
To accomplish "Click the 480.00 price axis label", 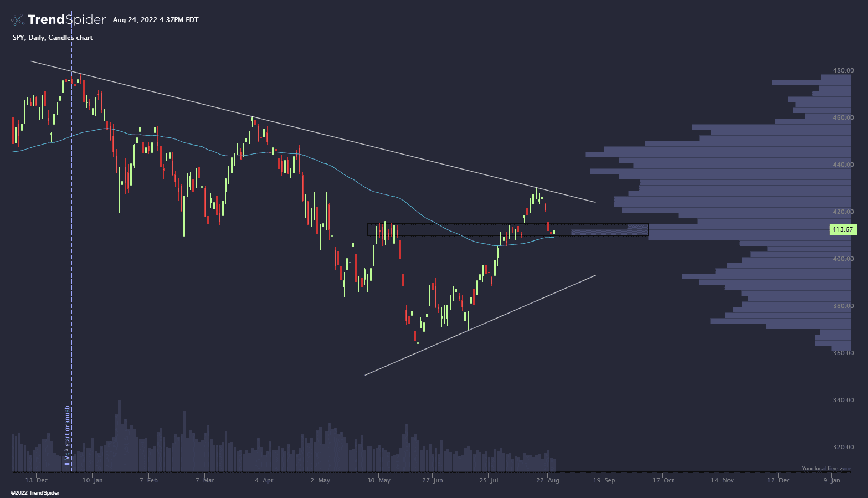I will click(x=843, y=70).
